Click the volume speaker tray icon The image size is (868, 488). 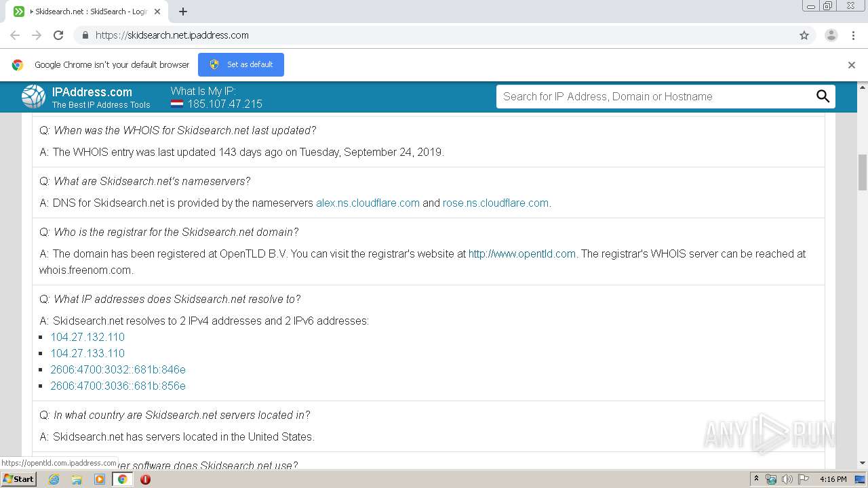pyautogui.click(x=787, y=479)
